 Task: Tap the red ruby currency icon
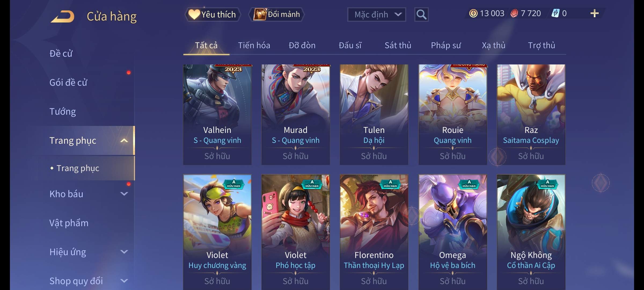click(514, 13)
